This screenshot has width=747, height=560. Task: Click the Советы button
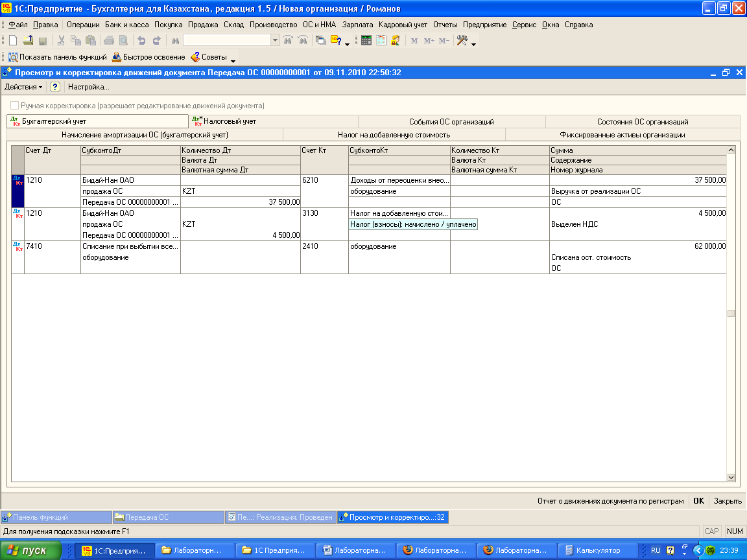click(209, 57)
